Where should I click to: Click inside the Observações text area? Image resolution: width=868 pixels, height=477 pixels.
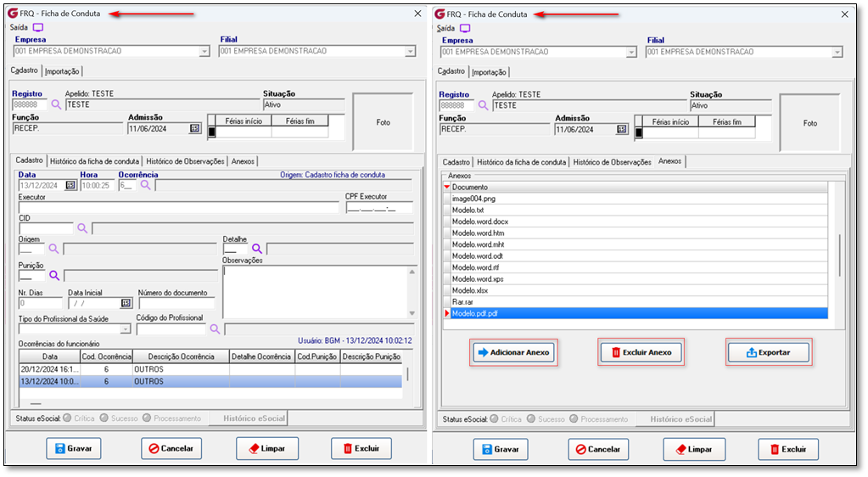click(315, 292)
